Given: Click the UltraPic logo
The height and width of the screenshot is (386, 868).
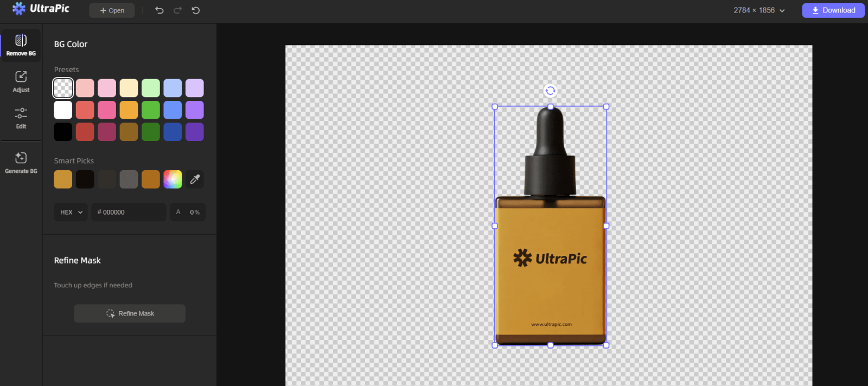Looking at the screenshot, I should (x=41, y=9).
